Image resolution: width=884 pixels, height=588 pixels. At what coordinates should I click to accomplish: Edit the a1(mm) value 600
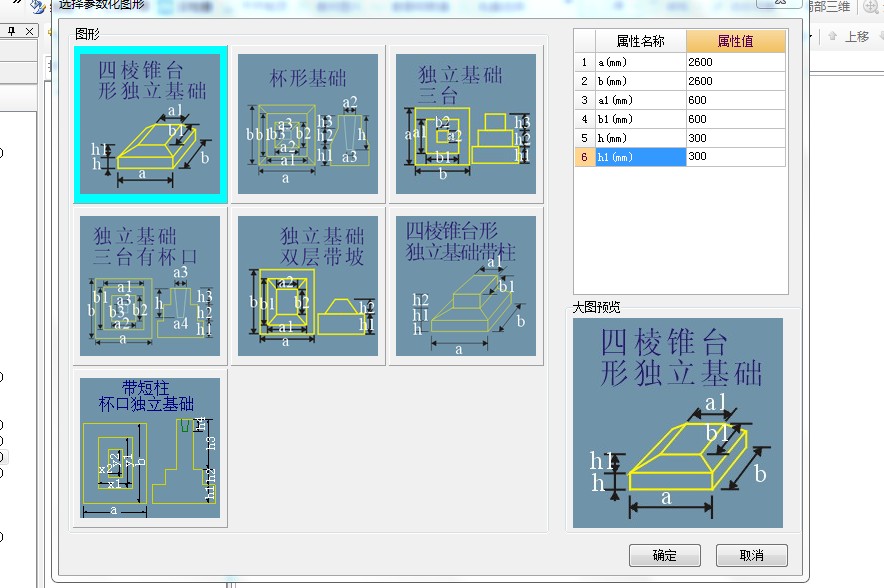[736, 100]
